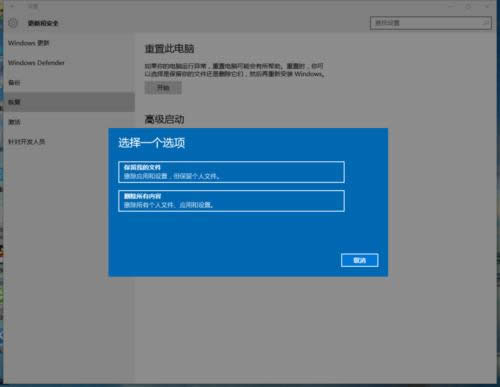Viewport: 500px width, 387px height.
Task: Click the 更新和安全 page title
Action: pos(43,23)
